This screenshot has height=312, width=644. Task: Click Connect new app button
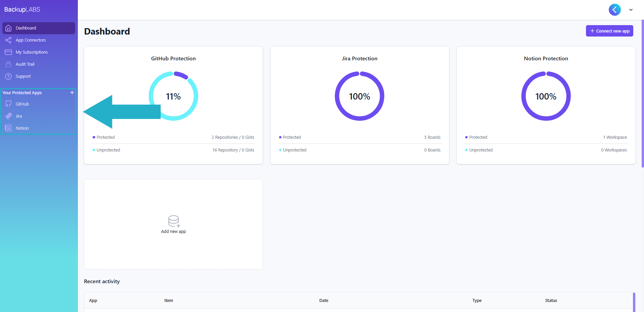[x=609, y=31]
